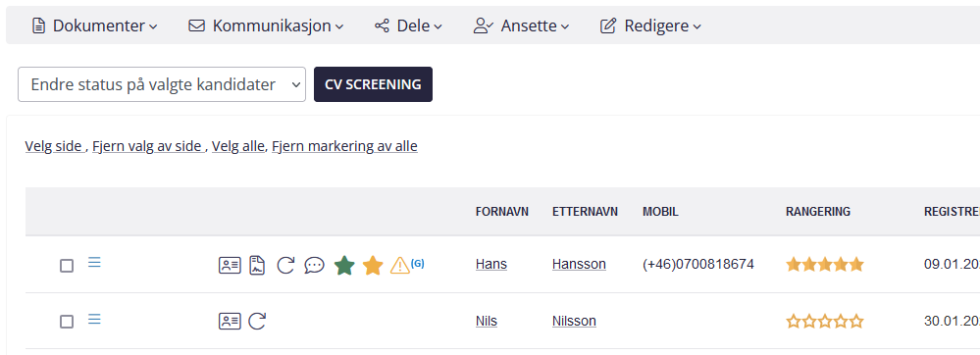
Task: Click the refresh icon in Nils's row
Action: pos(257,322)
